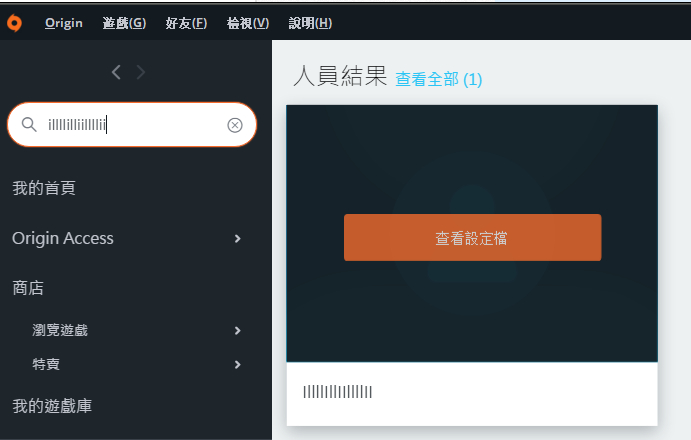The height and width of the screenshot is (440, 691).
Task: Go forward with the right arrow
Action: pyautogui.click(x=141, y=72)
